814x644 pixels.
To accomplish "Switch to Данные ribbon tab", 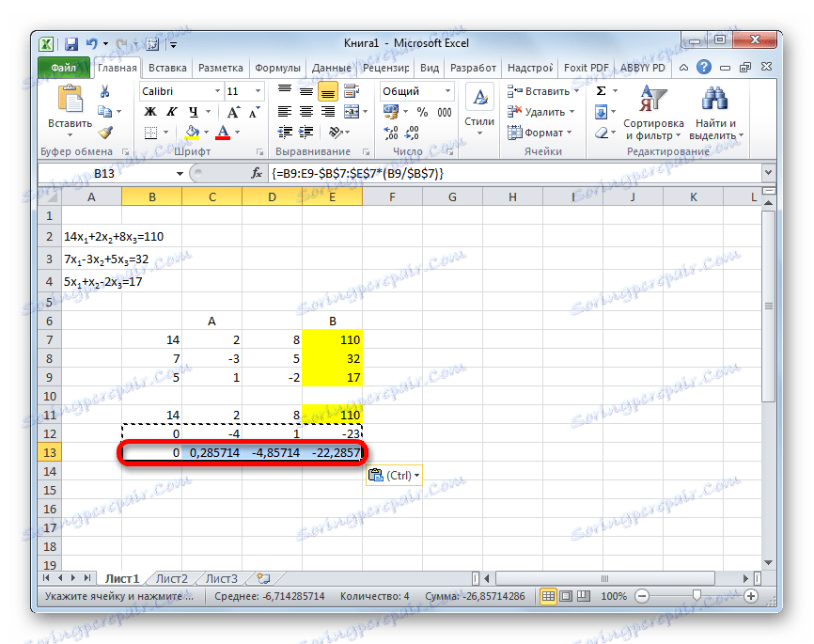I will point(331,68).
